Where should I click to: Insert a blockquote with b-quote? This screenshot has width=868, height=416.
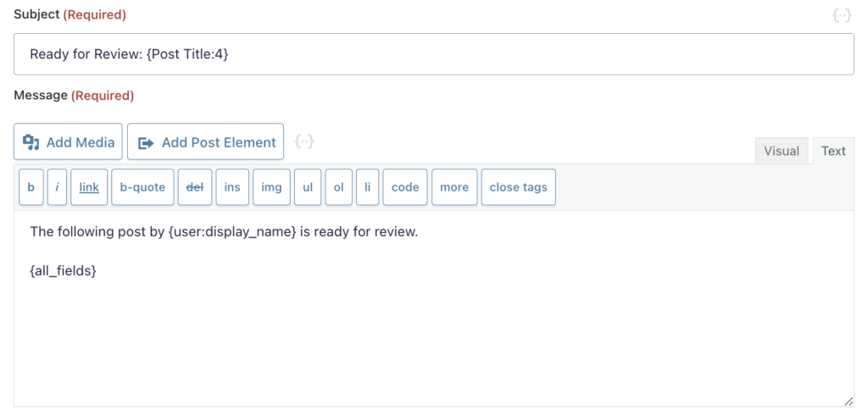(x=142, y=187)
